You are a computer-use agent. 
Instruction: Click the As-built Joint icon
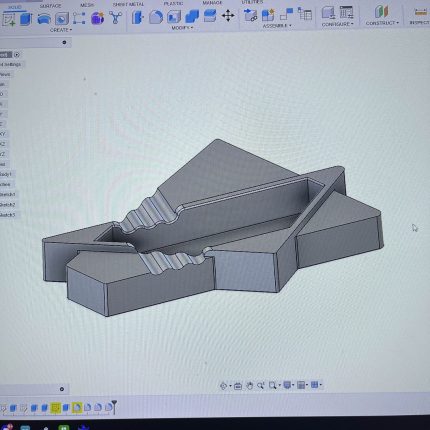click(286, 14)
